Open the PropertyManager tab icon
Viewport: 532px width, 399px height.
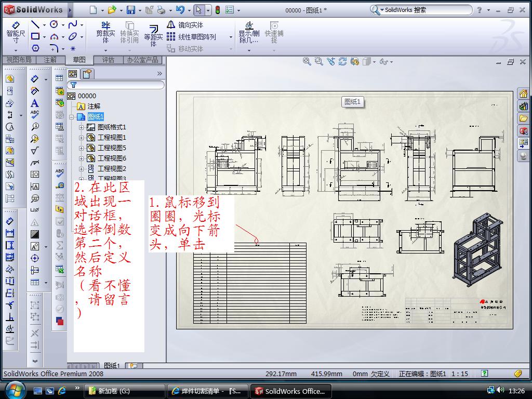(87, 74)
